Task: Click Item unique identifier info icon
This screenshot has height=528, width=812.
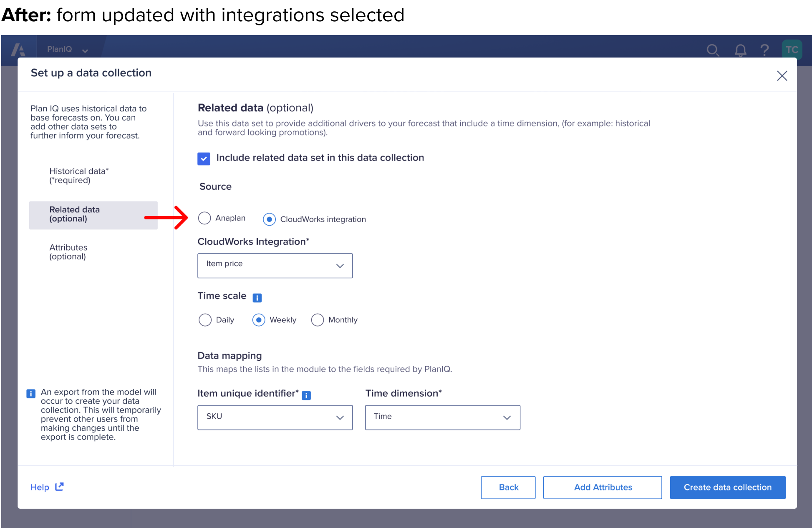Action: click(x=306, y=395)
